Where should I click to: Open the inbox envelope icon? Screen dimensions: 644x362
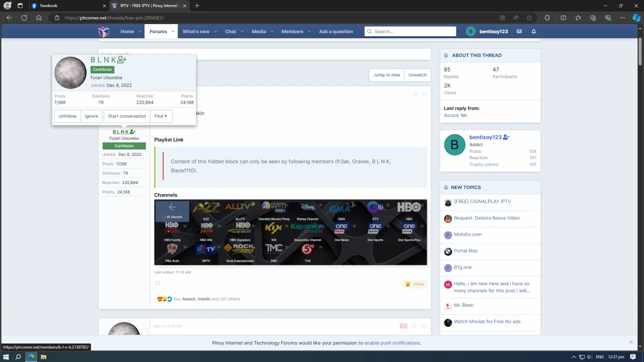point(519,31)
